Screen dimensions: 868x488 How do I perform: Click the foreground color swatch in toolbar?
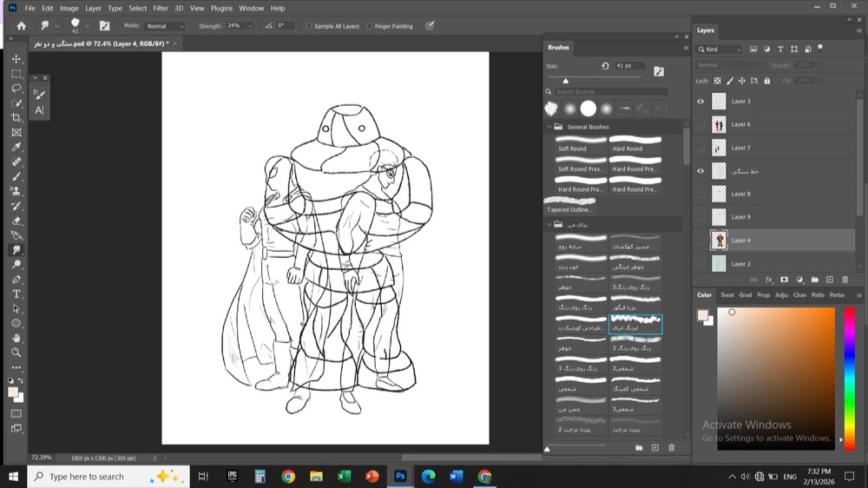click(13, 392)
